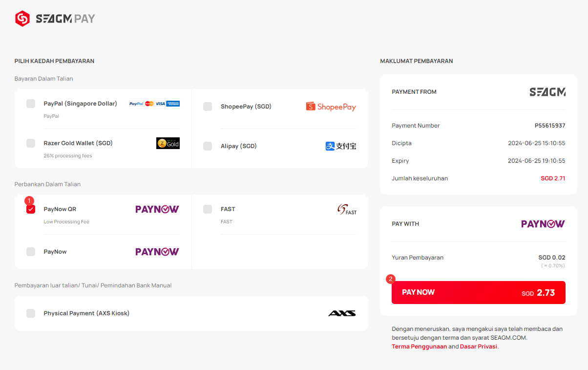588x370 pixels.
Task: Click the PayNow logo in Pay With panel
Action: tap(543, 224)
